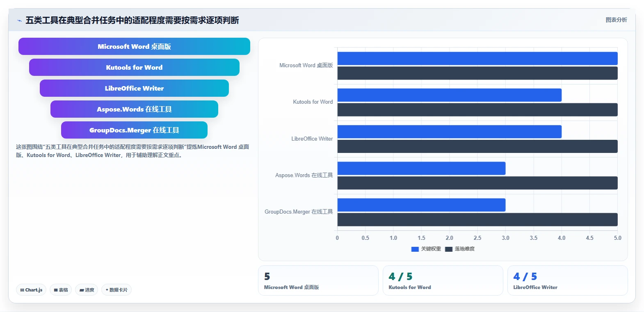
Task: Click the 4.0 tick on the x-axis
Action: (562, 238)
